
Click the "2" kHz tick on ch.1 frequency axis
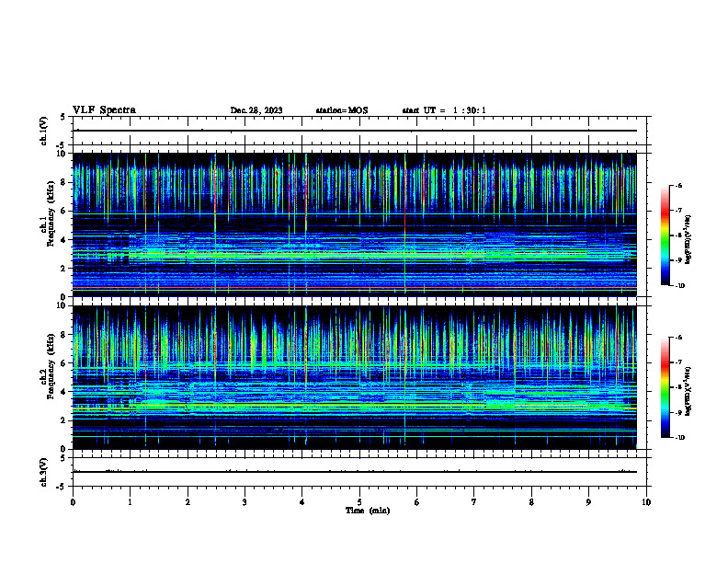64,268
